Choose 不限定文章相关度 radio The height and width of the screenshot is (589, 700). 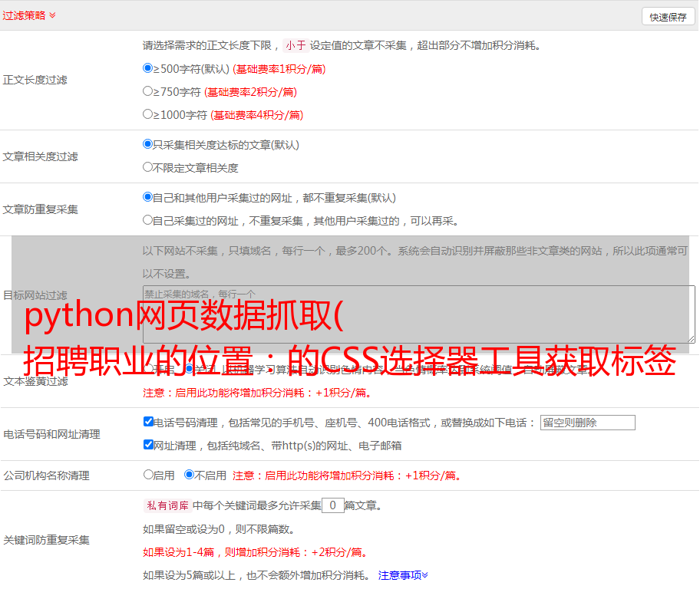148,167
